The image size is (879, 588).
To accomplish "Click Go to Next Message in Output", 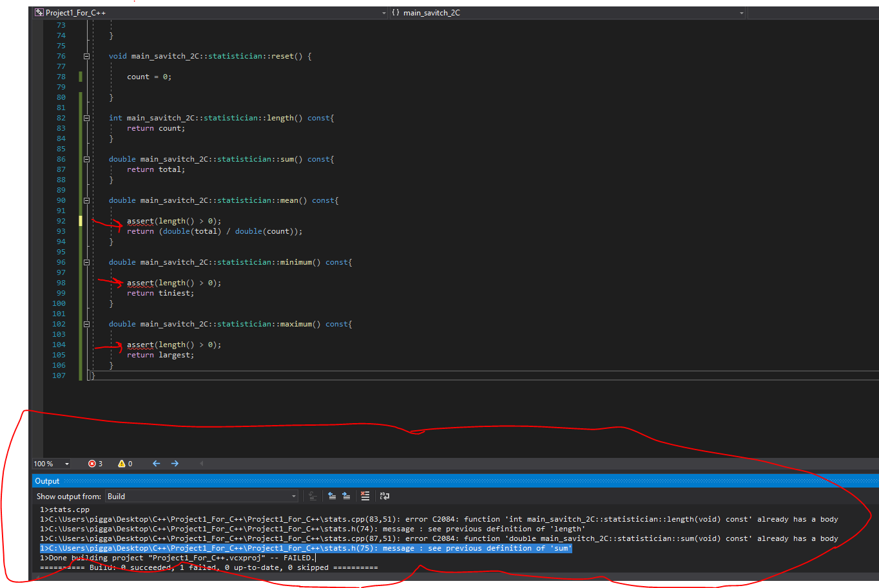I will (x=346, y=496).
